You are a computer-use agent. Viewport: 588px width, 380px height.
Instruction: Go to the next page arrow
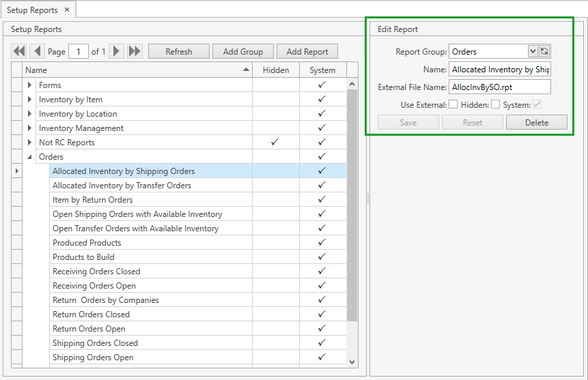tap(117, 51)
